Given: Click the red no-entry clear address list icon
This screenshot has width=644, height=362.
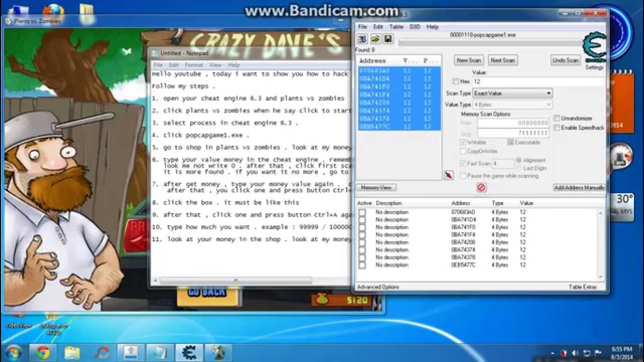Looking at the screenshot, I should click(x=481, y=188).
